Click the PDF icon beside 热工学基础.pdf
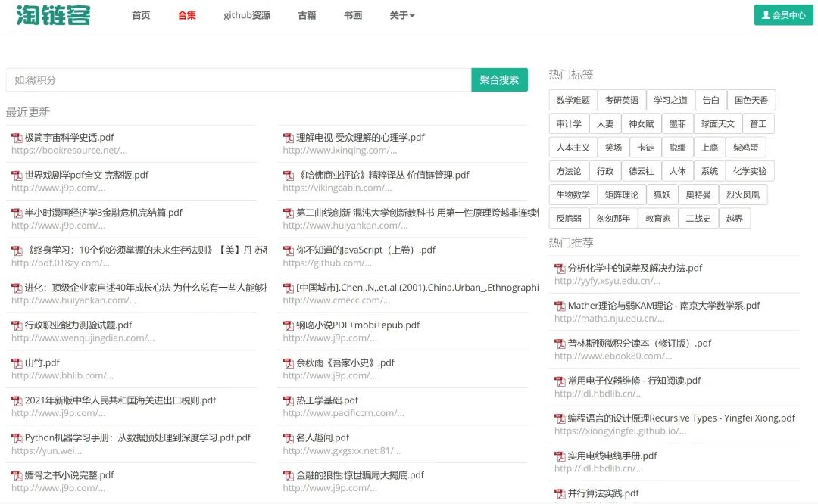818x504 pixels. click(288, 400)
